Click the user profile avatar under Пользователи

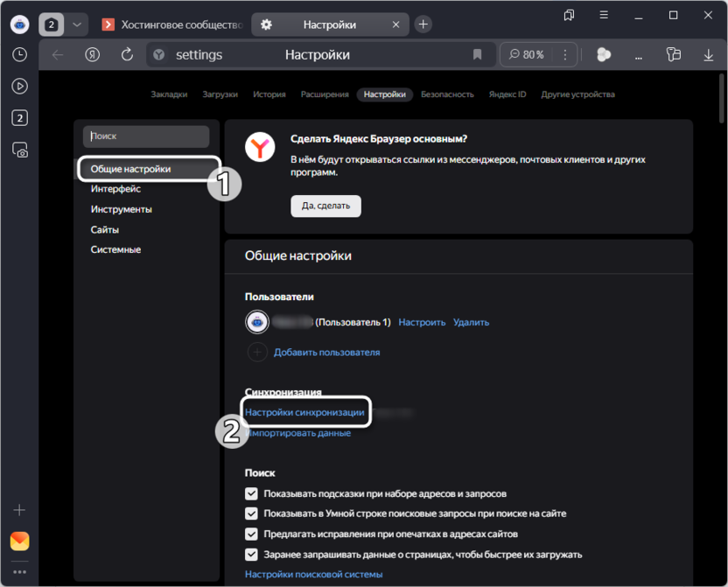click(256, 322)
